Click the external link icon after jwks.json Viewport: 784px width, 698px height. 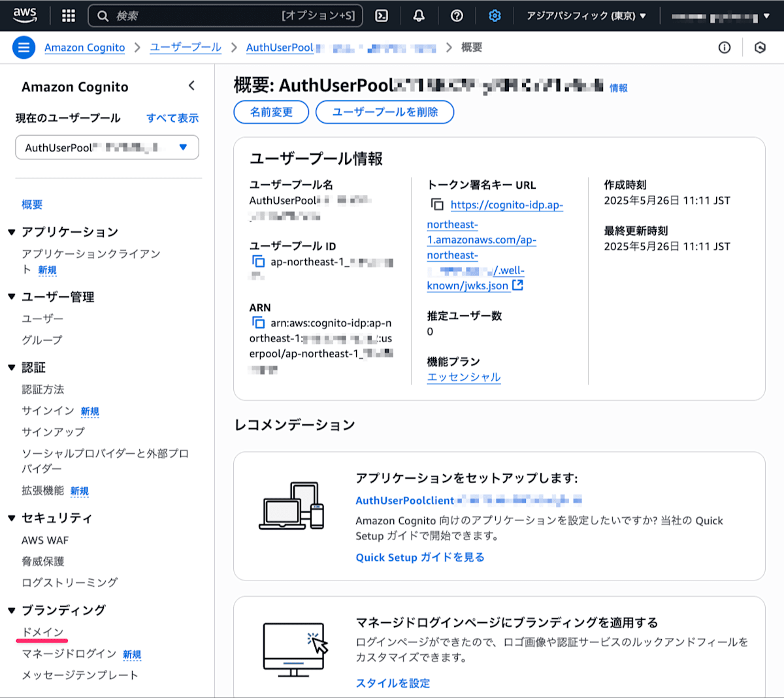click(518, 285)
